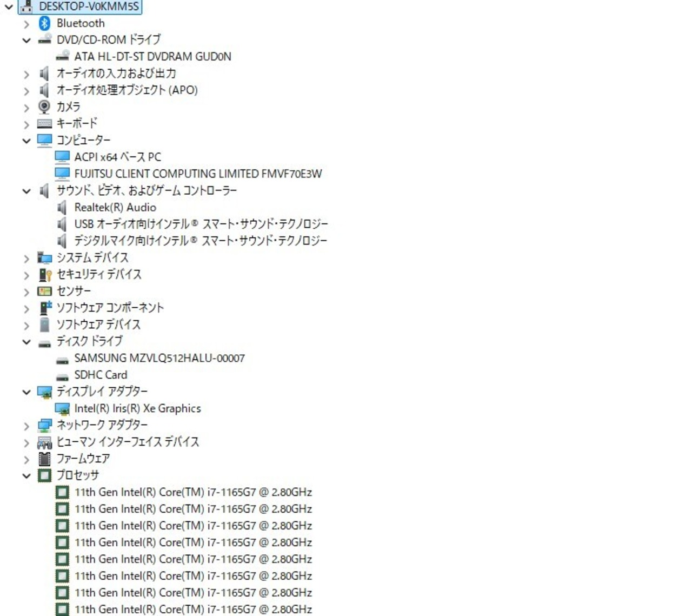Collapse the DVD/CD-ROM ドライブ category
The image size is (692, 616).
26,40
